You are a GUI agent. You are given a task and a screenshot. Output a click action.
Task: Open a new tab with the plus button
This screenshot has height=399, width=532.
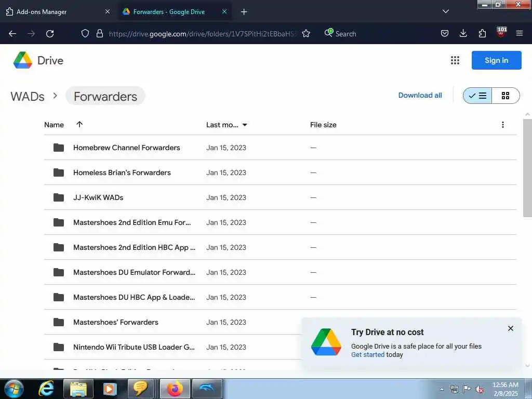[x=244, y=12]
